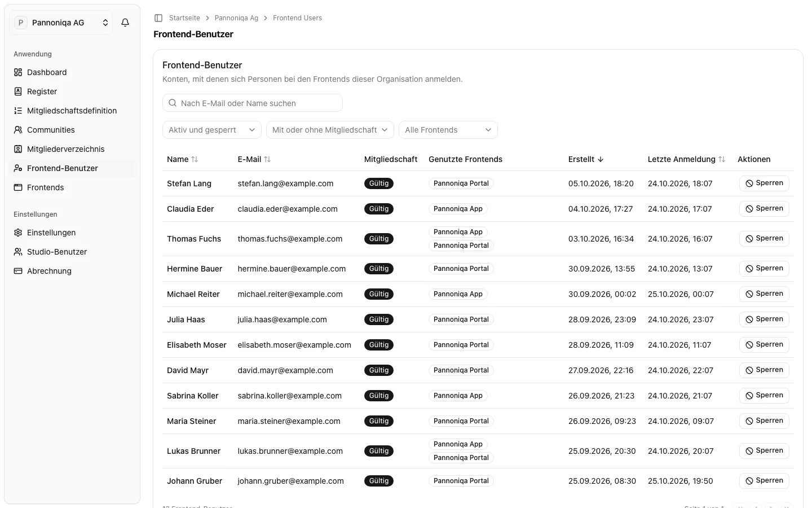Sort by E-Mail column arrows
The image size is (812, 508).
pyautogui.click(x=267, y=159)
